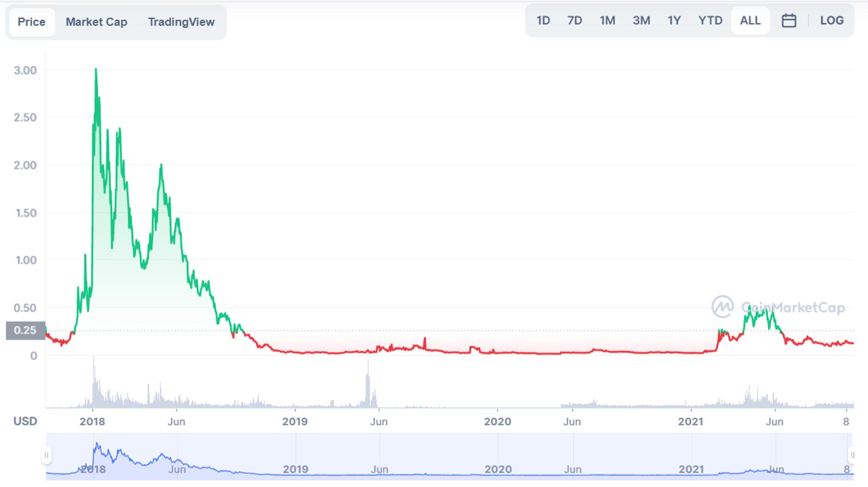
Task: Click the 0.25 price label marker
Action: (x=25, y=331)
